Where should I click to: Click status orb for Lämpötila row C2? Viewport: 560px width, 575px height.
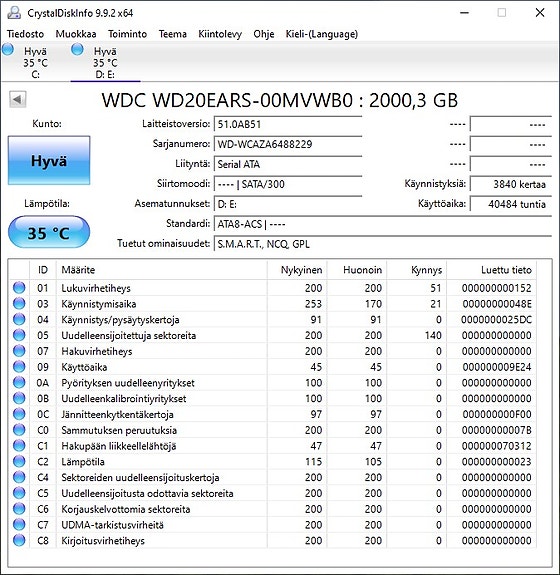click(19, 461)
